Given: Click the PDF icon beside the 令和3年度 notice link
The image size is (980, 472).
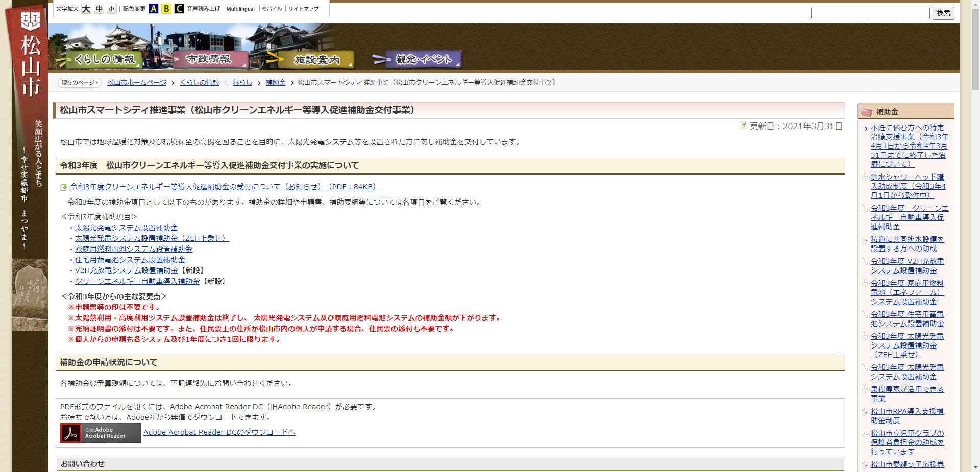Looking at the screenshot, I should pos(64,187).
